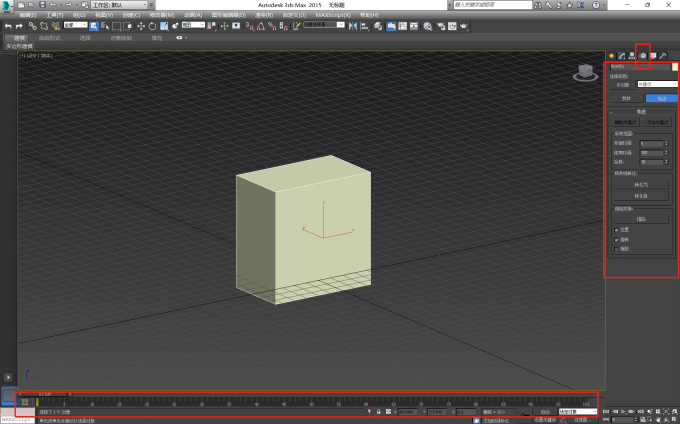Click the 参数 button
Image resolution: width=680 pixels, height=424 pixels.
(626, 98)
